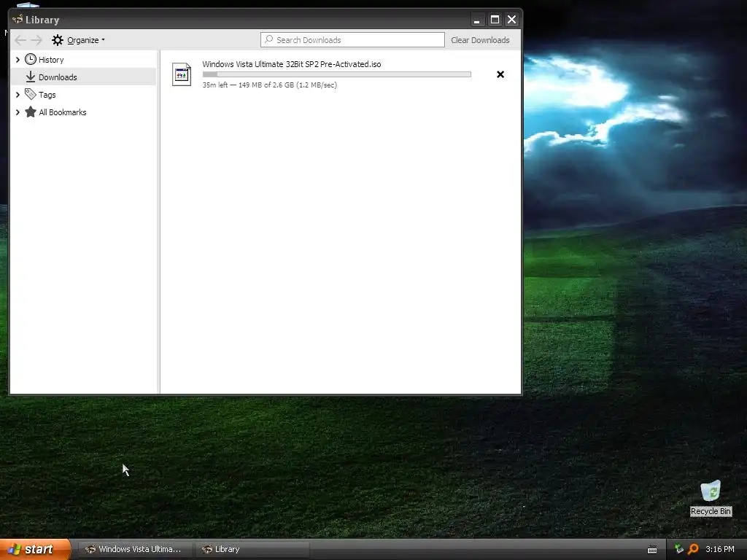Click the ISO file icon in downloads list
747x560 pixels.
[182, 75]
